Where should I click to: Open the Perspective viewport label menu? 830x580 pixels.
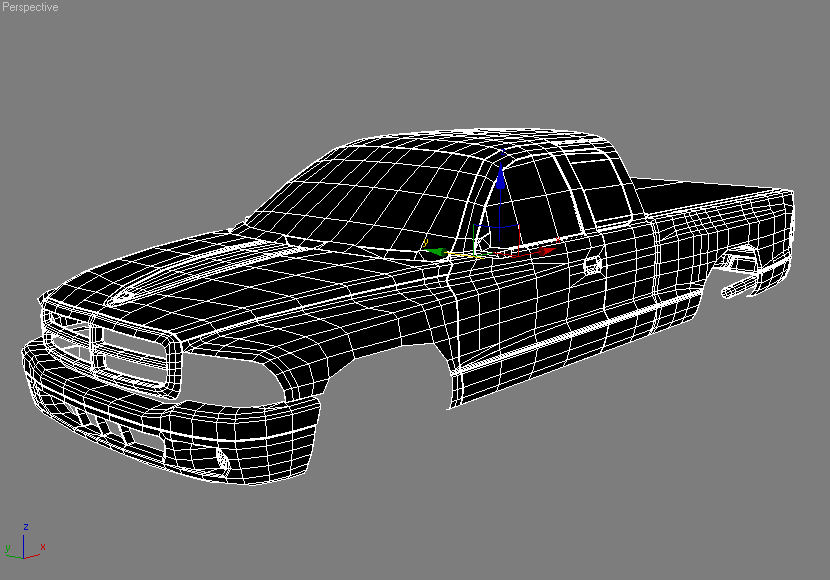click(x=30, y=7)
